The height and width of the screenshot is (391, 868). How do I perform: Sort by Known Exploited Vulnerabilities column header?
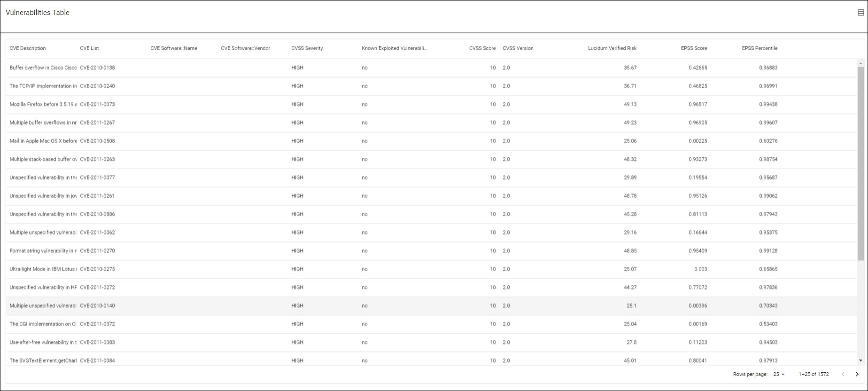[395, 48]
